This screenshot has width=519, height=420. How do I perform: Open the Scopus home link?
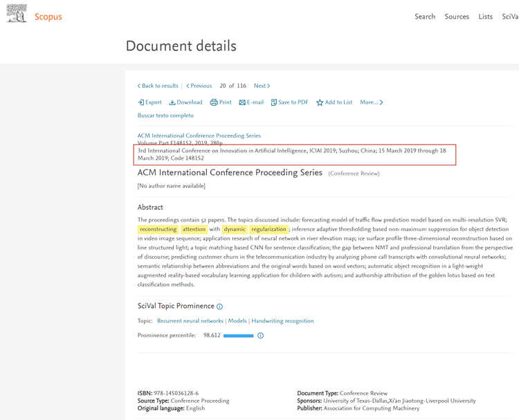point(48,17)
